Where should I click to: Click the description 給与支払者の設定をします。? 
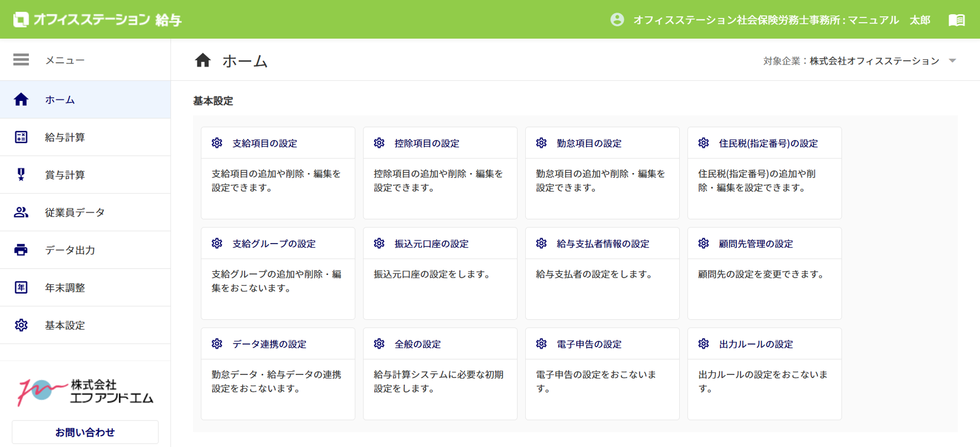pos(594,274)
